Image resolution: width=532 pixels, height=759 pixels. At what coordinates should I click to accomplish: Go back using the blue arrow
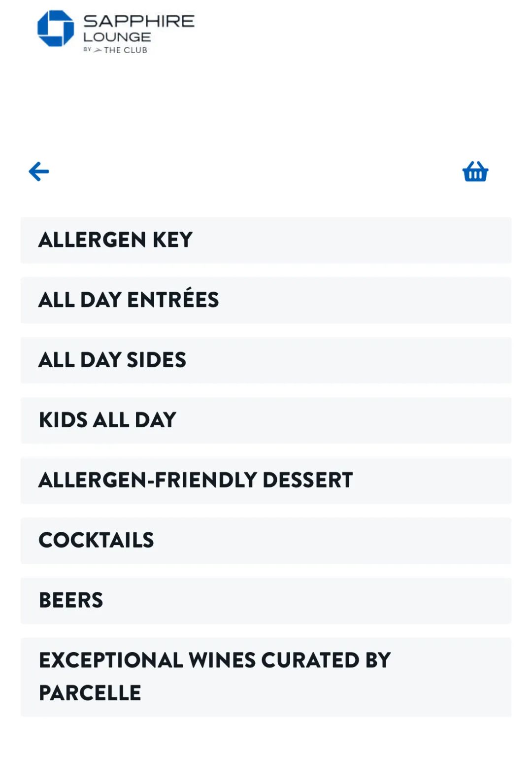point(39,172)
